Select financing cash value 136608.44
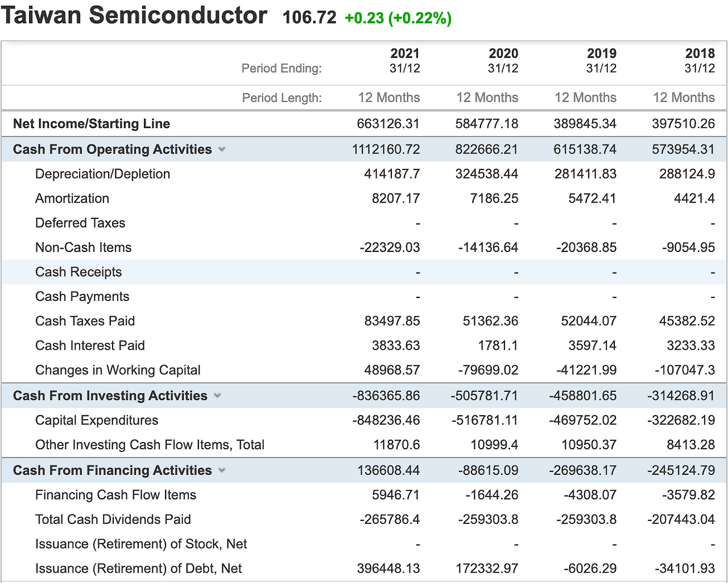Screen dimensions: 728x583 388,470
